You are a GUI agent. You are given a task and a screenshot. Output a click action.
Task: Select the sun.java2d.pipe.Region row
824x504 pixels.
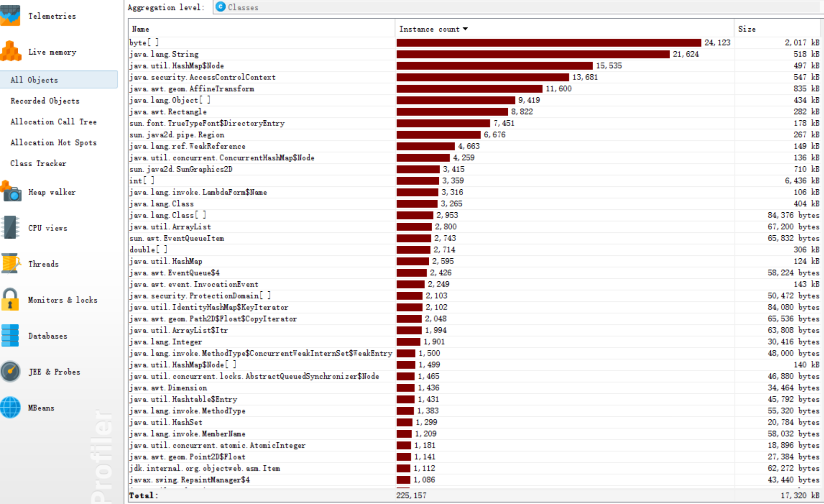pyautogui.click(x=475, y=135)
